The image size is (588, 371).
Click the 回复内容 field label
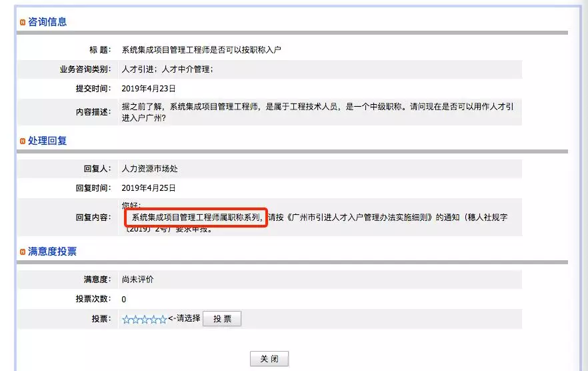click(x=93, y=217)
